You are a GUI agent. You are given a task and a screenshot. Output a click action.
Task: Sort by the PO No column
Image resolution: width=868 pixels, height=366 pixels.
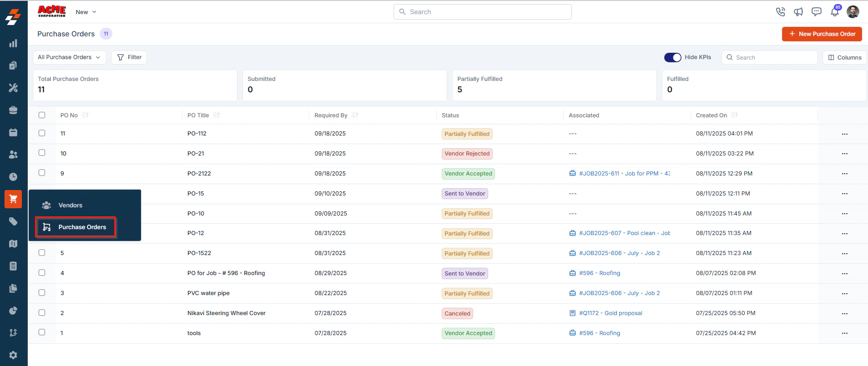(85, 115)
